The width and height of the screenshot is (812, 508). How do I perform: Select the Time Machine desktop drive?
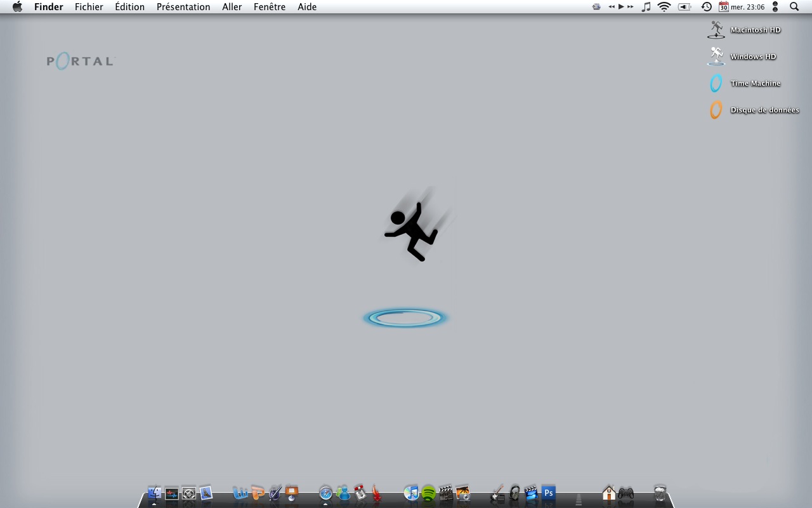[744, 83]
